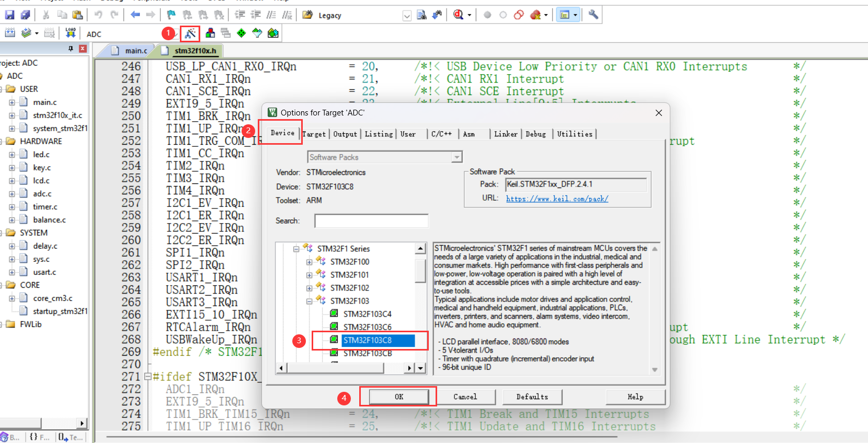Collapse the STM32F1 Series tree node
The image size is (868, 443).
[x=296, y=249]
